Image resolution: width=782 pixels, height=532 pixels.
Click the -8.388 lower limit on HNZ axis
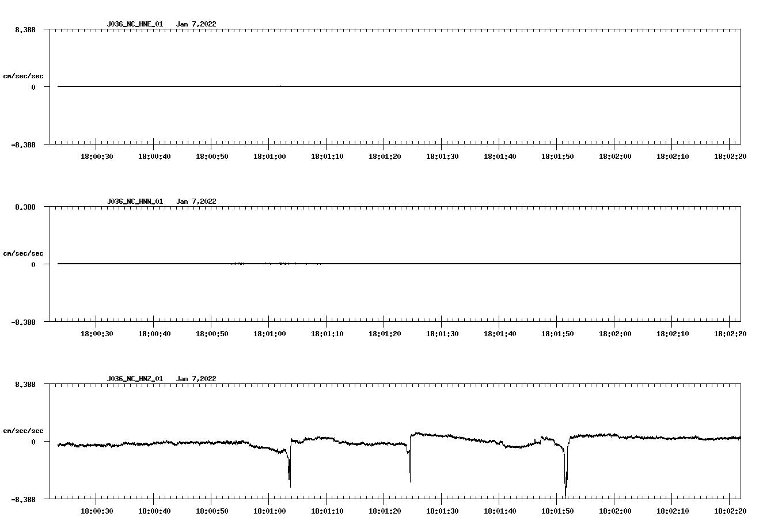(x=24, y=499)
